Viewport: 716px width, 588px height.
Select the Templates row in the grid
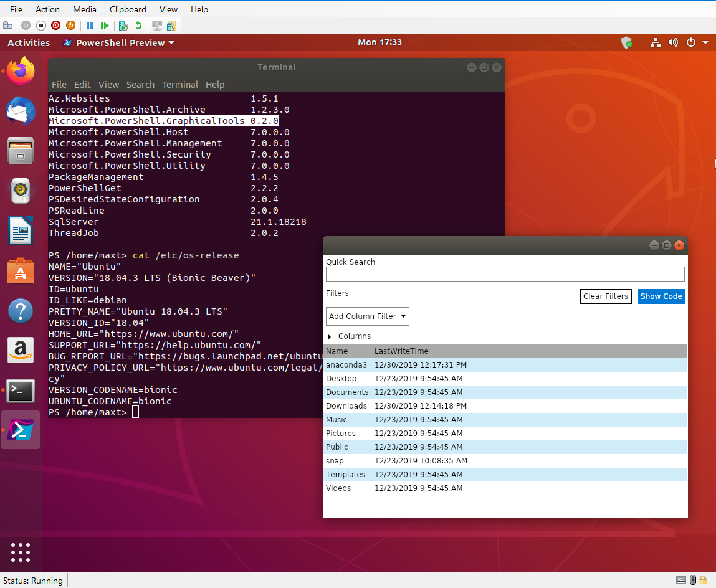505,475
